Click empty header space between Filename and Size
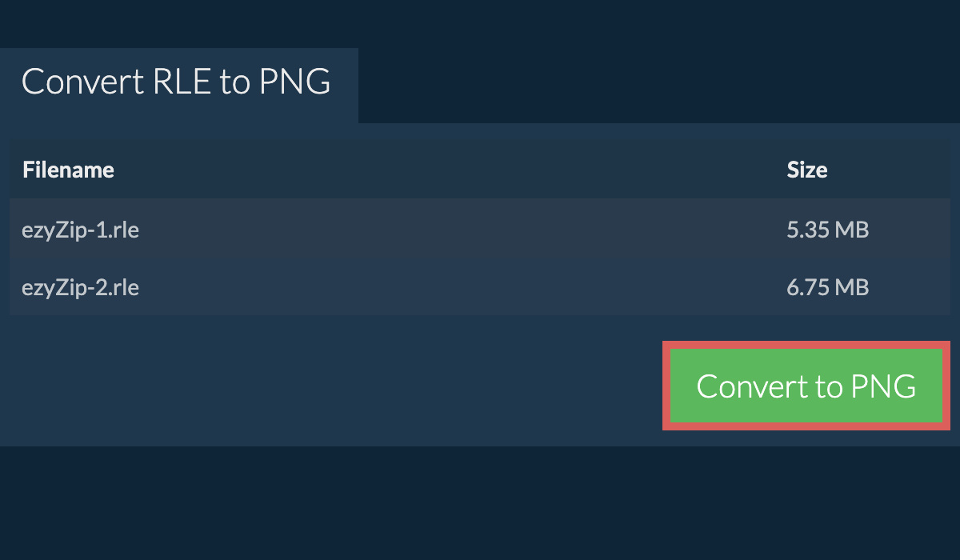960x560 pixels. [448, 170]
